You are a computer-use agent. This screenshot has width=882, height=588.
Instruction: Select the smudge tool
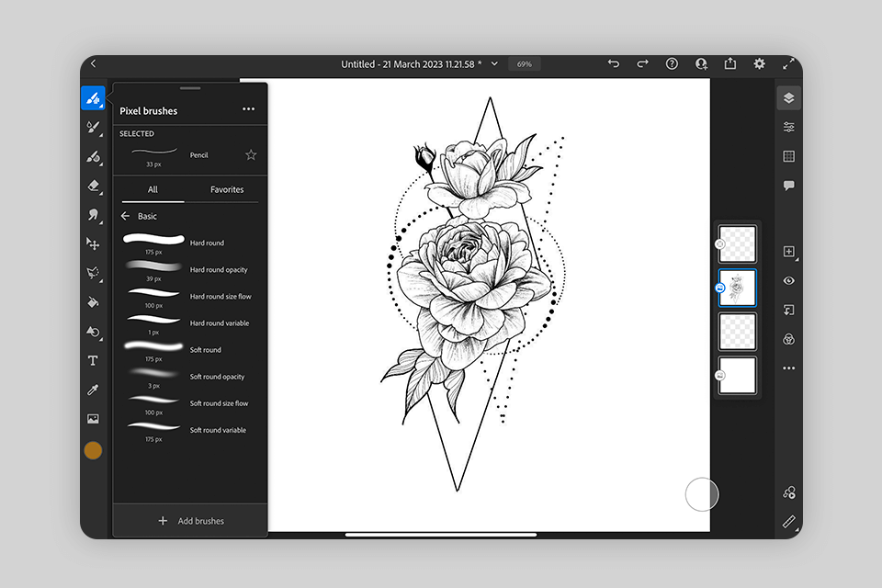tap(93, 215)
